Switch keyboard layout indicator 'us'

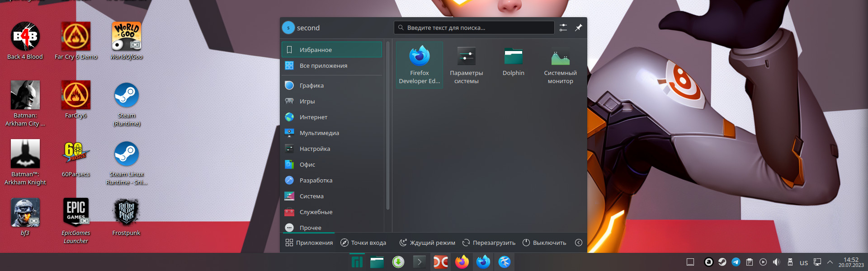coord(803,262)
